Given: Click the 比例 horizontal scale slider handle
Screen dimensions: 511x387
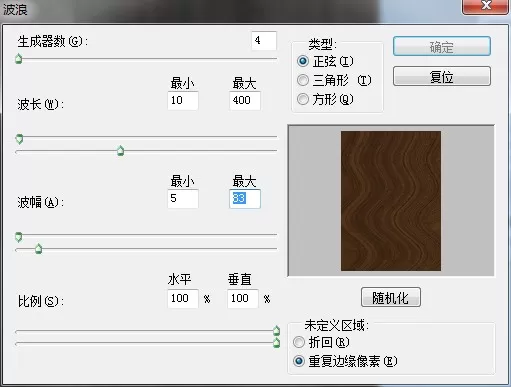Looking at the screenshot, I should (276, 330).
